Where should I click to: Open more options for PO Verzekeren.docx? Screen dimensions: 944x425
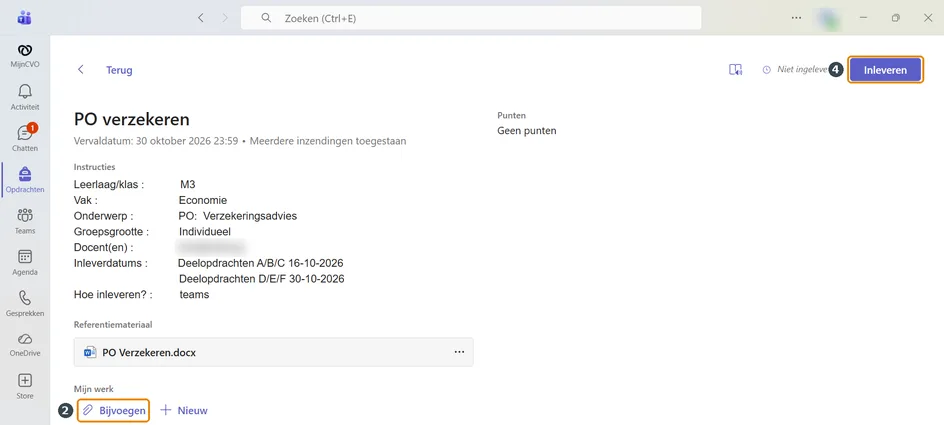coord(459,352)
